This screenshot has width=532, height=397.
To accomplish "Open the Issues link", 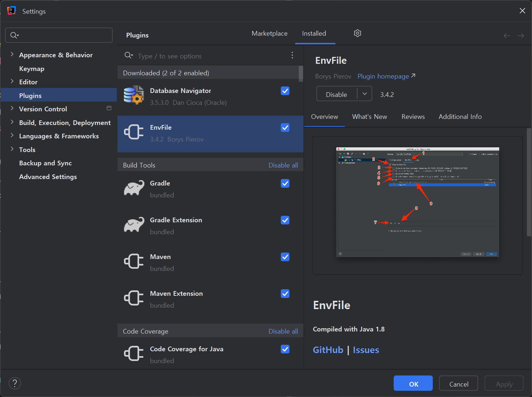I will (366, 350).
